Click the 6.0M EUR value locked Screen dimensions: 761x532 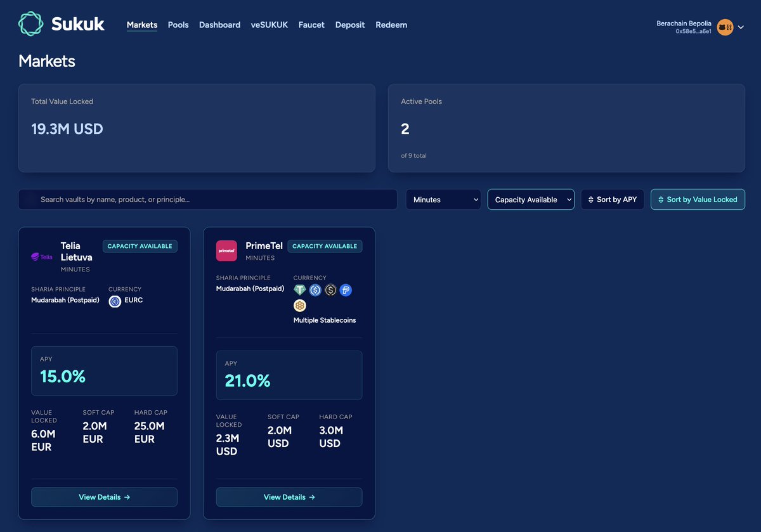tap(44, 441)
